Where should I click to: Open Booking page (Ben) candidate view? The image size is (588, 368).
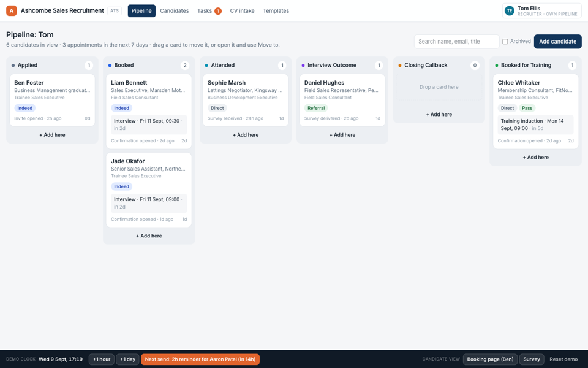[x=490, y=359]
